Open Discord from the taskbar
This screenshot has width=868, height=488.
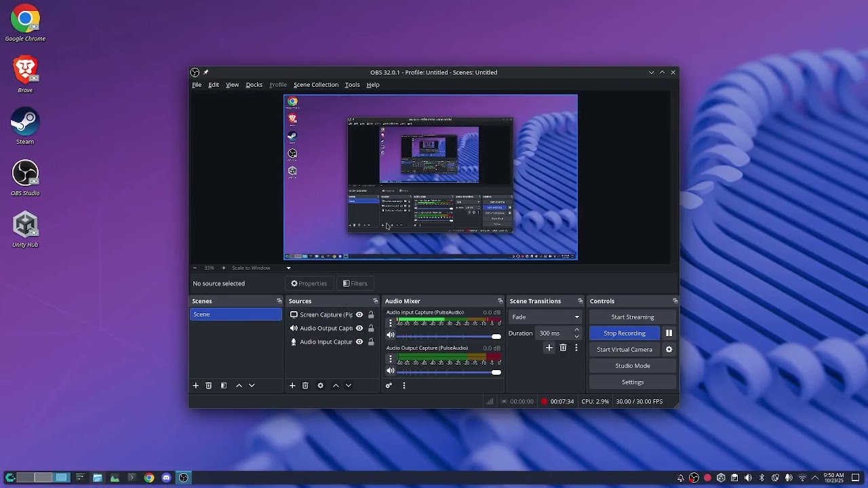tap(166, 478)
